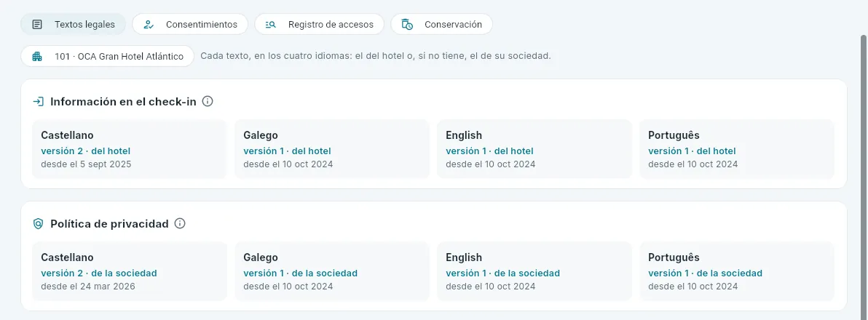868x320 pixels.
Task: Open the Registro de accesos tab
Action: coord(319,24)
